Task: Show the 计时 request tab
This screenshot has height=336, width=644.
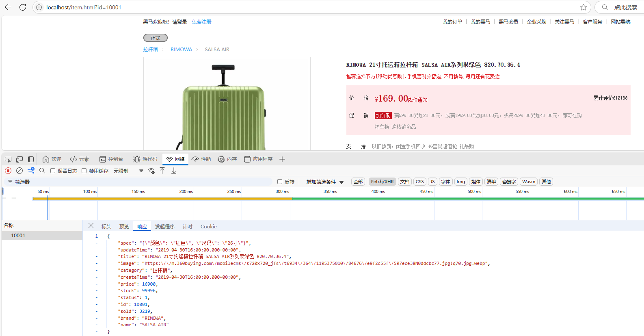Action: [x=188, y=226]
